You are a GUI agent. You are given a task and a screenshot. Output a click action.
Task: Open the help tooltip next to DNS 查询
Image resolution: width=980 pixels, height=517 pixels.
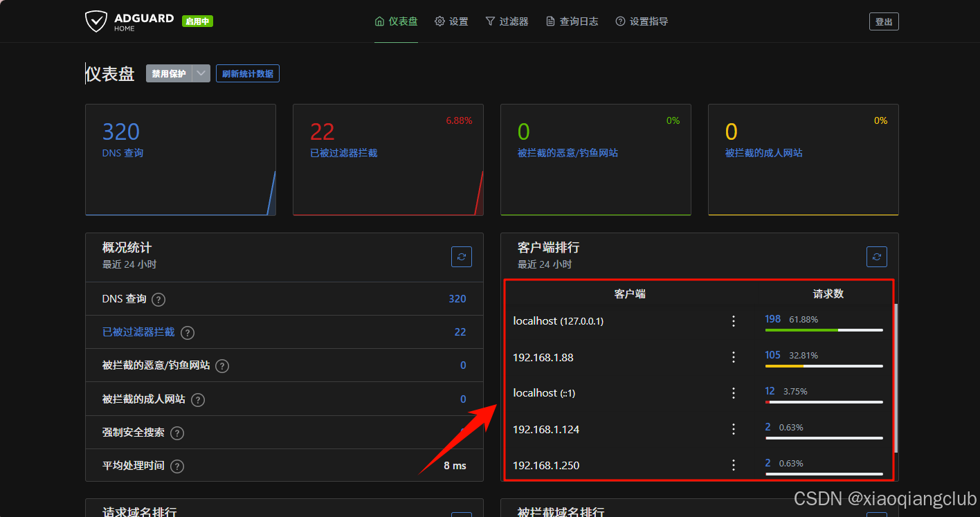click(x=158, y=299)
